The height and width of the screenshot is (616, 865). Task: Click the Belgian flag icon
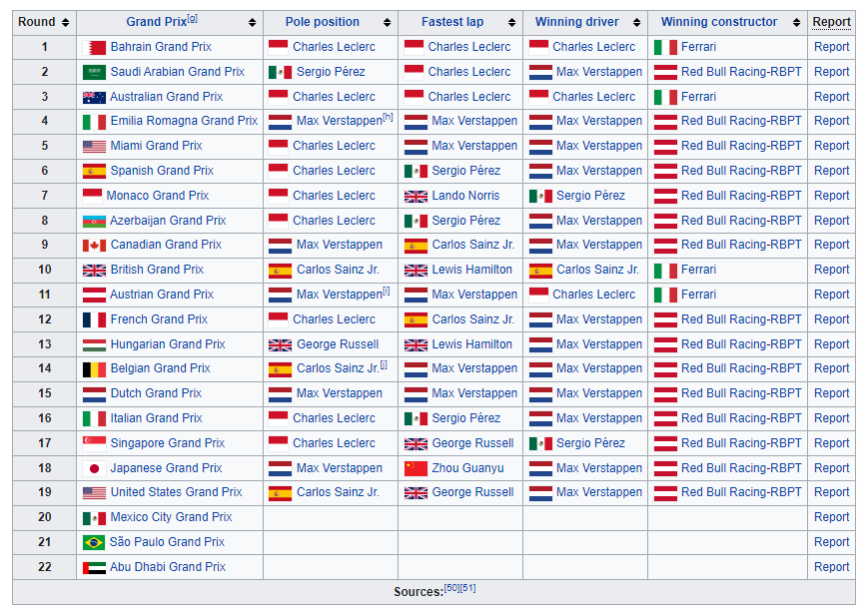(94, 369)
